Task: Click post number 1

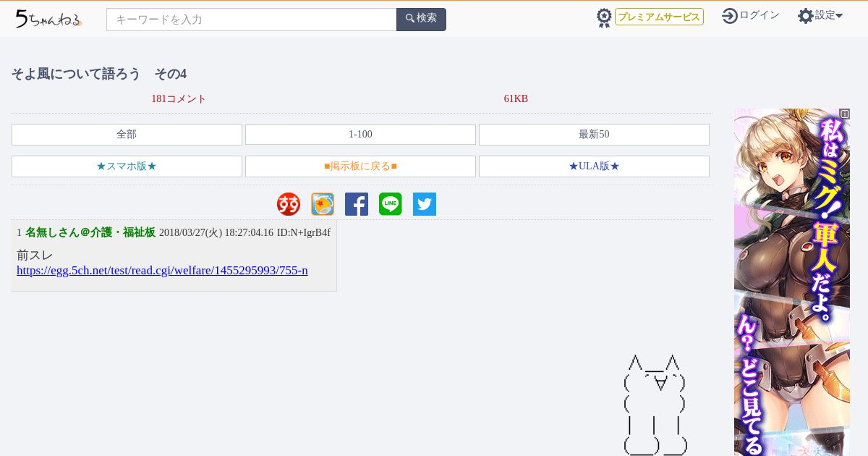Action: [x=20, y=232]
